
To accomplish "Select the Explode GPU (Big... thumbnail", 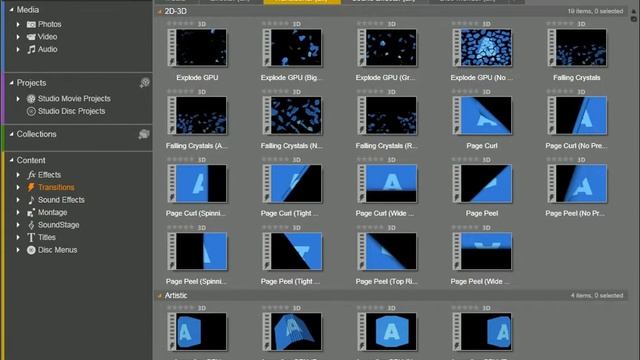I will 292,47.
